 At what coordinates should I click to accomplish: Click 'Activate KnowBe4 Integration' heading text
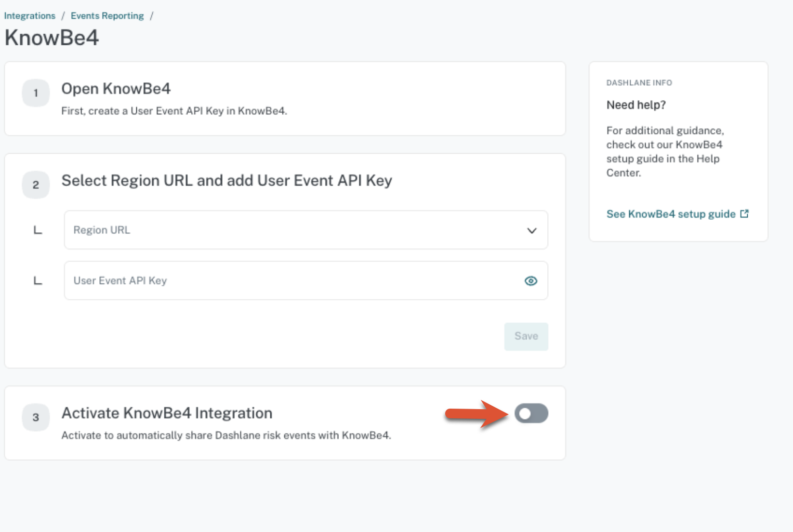[167, 413]
